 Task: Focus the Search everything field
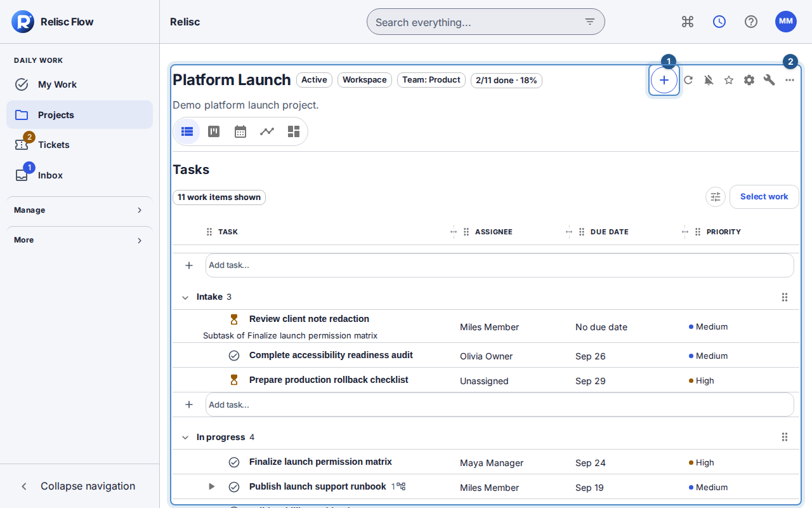(x=486, y=22)
